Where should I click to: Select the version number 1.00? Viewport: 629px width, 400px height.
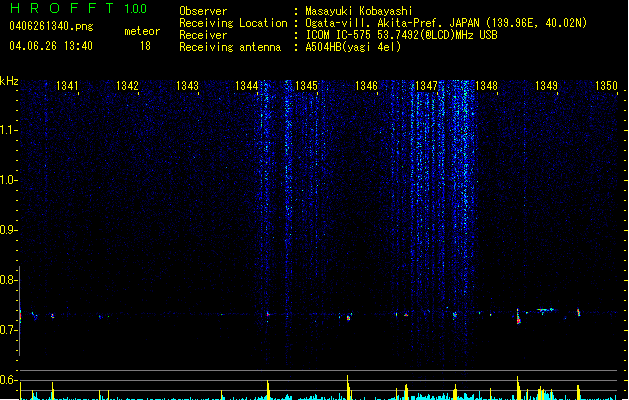point(135,9)
